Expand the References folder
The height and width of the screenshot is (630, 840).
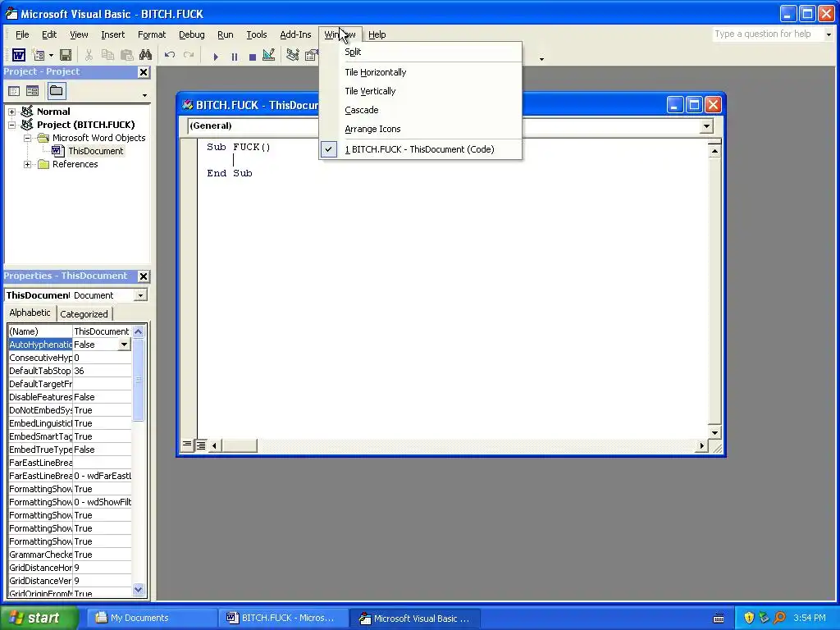tap(27, 164)
